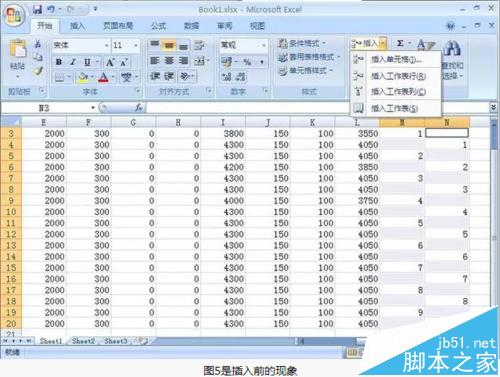
Task: Increase decimal places
Action: tap(226, 77)
